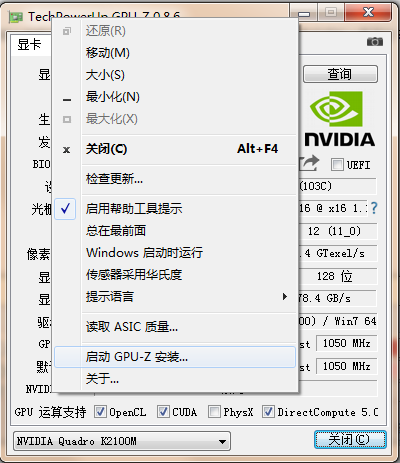Image resolution: width=400 pixels, height=463 pixels.
Task: Uncheck 启用帮助工具提示 checkmark
Action: [x=65, y=209]
